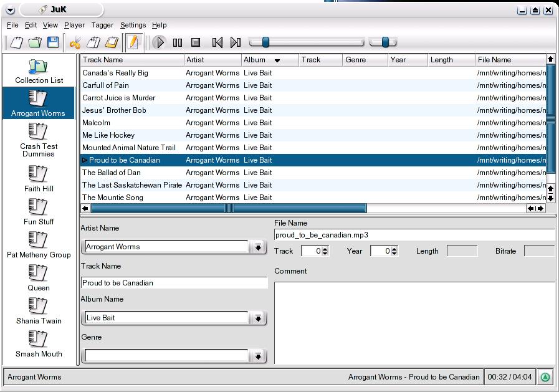Pause the current track
Image resolution: width=559 pixels, height=392 pixels.
click(178, 42)
